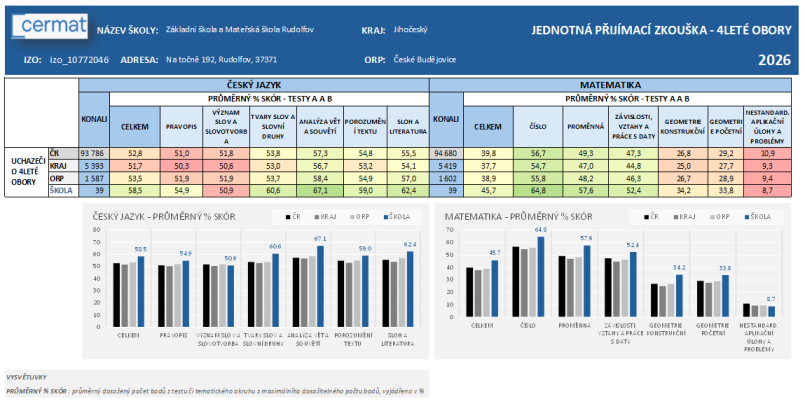The height and width of the screenshot is (406, 805).
Task: Click ZÁVISLOSTI, VZTAHY A PRÁCE S DATY header
Action: pyautogui.click(x=634, y=127)
